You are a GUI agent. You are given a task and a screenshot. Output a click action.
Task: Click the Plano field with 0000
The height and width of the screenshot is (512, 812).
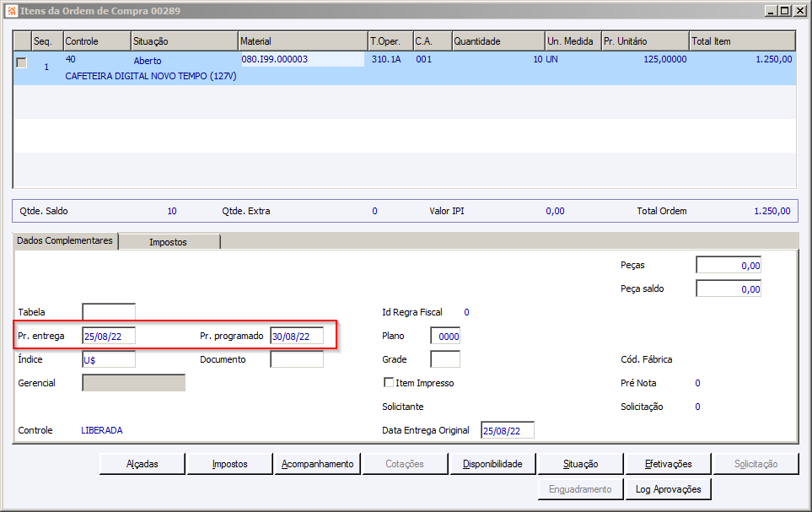click(445, 336)
